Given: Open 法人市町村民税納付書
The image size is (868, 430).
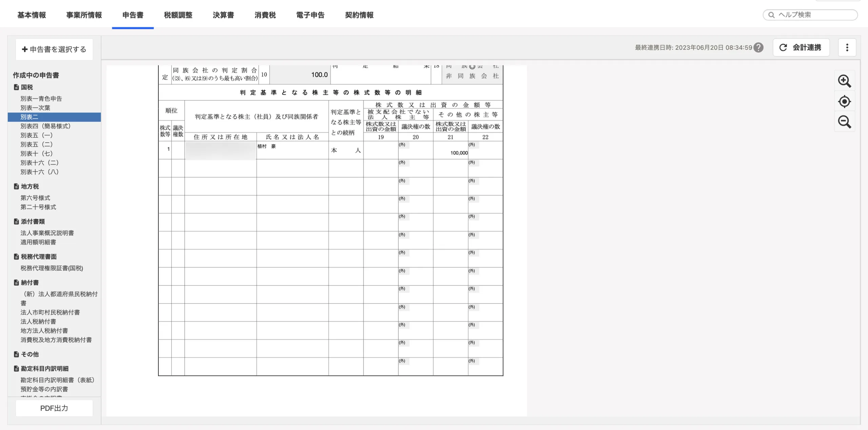Looking at the screenshot, I should tap(50, 312).
